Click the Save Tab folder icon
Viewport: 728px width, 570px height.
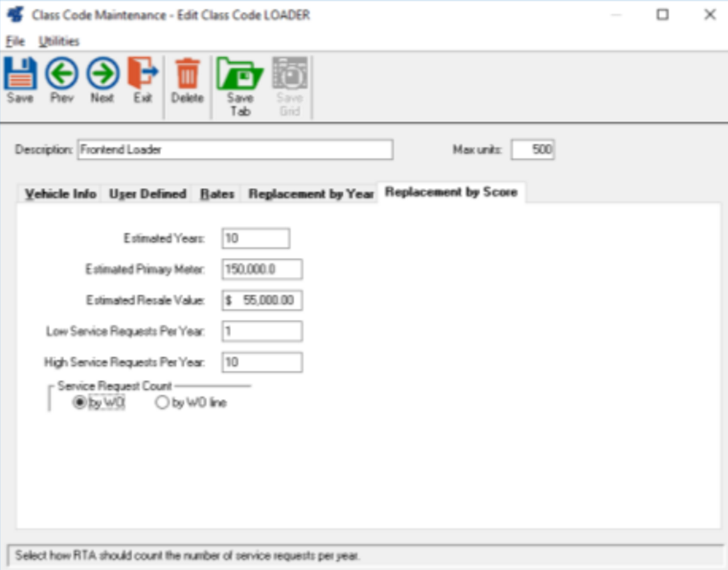click(x=240, y=74)
